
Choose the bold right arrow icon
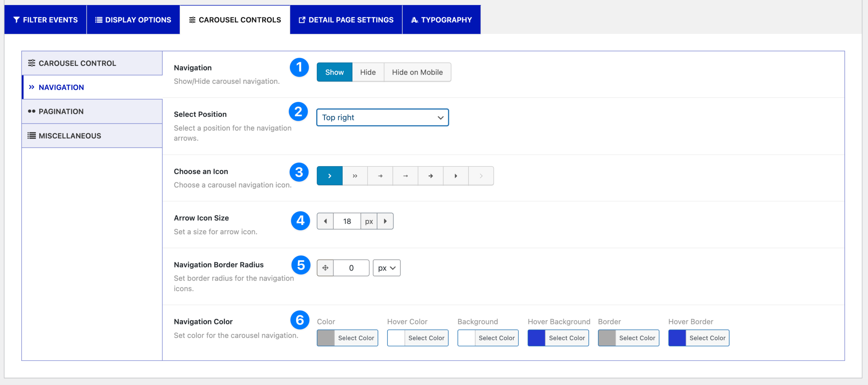tap(431, 176)
